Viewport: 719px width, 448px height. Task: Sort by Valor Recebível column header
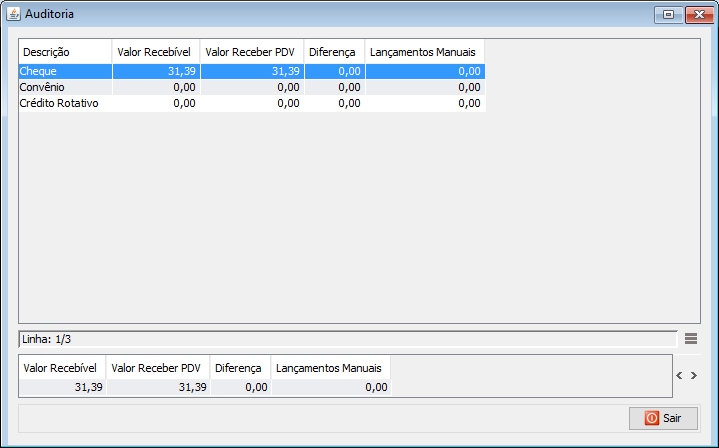coord(155,52)
